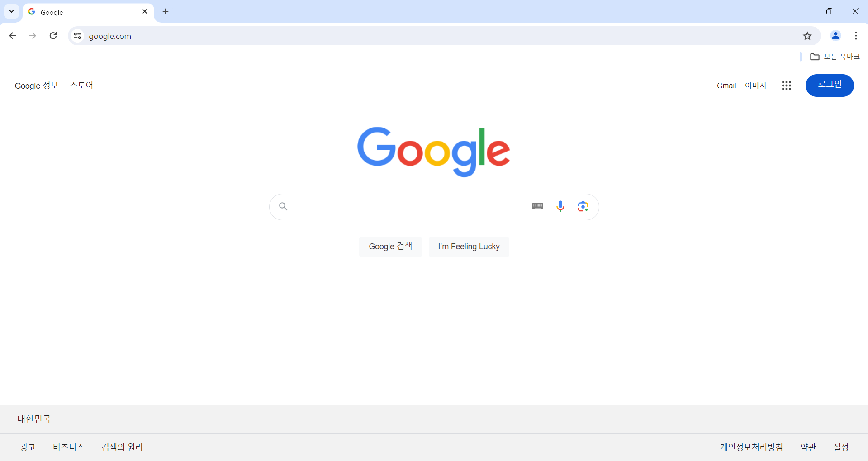The width and height of the screenshot is (868, 461).
Task: Open the 모든 북마크 folder
Action: [835, 57]
